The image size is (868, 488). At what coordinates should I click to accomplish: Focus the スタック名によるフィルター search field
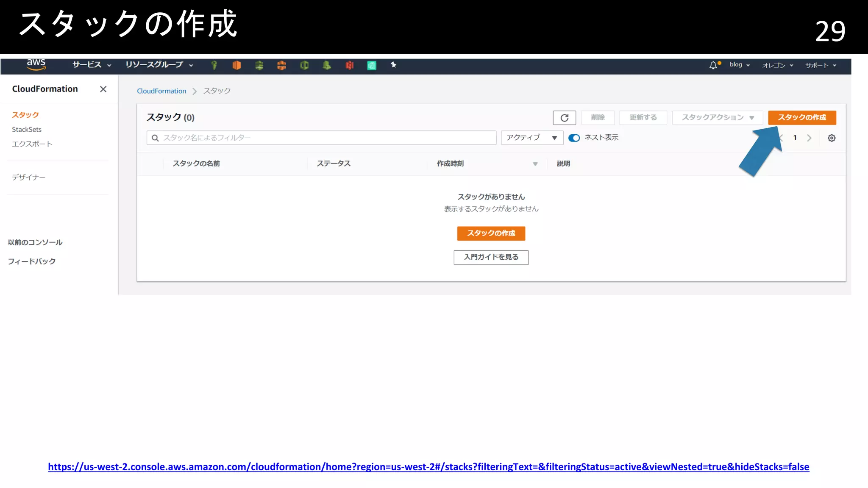(x=321, y=138)
